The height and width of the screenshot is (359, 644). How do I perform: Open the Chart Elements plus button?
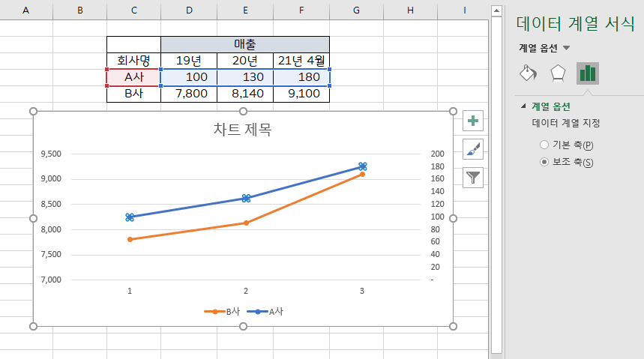point(473,121)
